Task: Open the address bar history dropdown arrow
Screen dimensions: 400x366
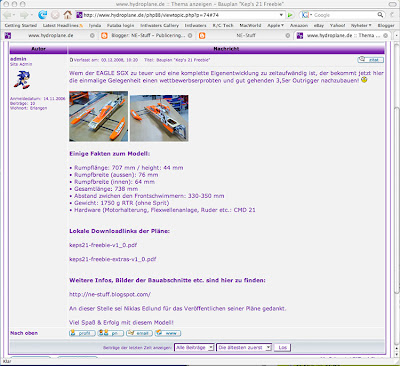Action: [x=281, y=15]
